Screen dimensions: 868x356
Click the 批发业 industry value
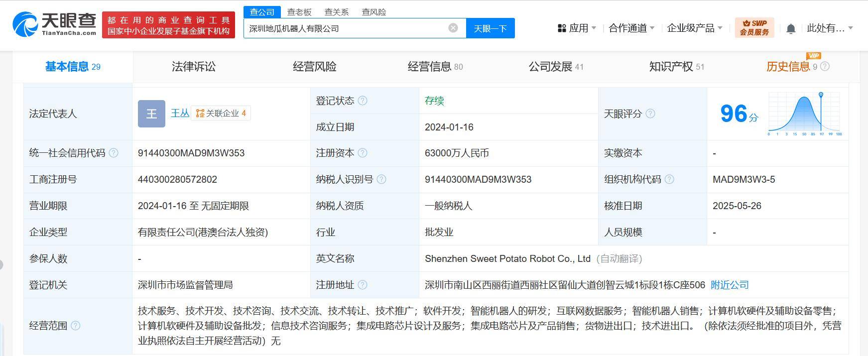point(439,232)
